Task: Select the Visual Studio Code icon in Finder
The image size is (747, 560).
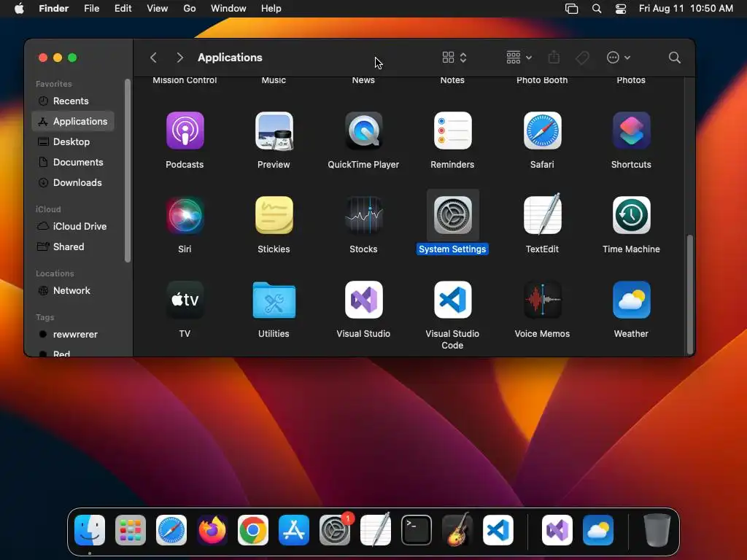Action: [x=452, y=300]
